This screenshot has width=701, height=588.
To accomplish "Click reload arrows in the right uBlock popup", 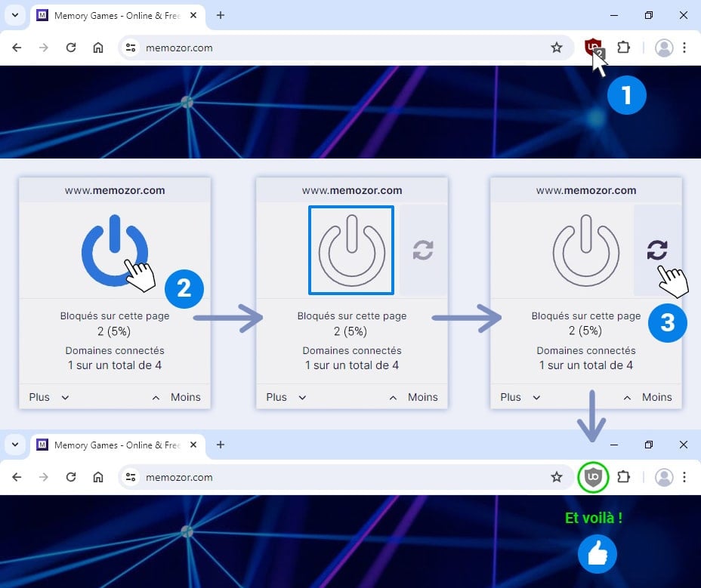I will [656, 250].
